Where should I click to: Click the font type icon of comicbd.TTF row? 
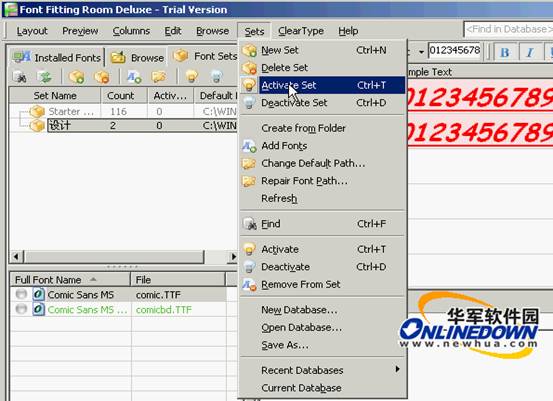point(38,309)
